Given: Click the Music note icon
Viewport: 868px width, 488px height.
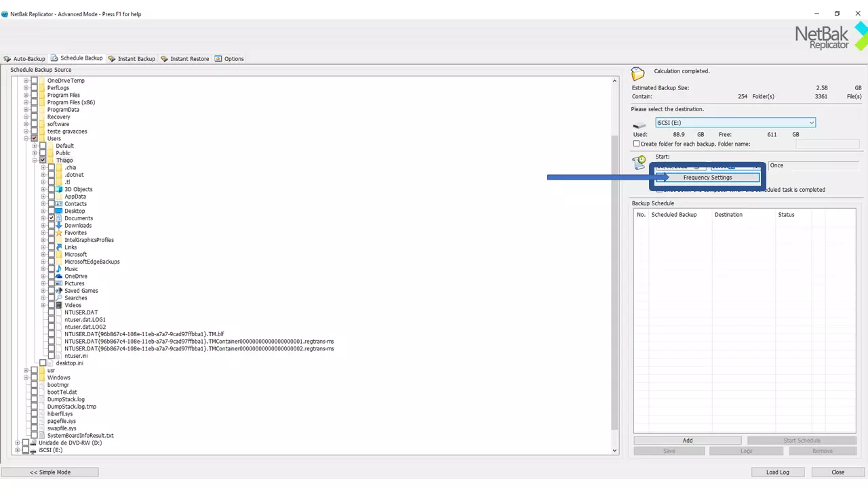Looking at the screenshot, I should 59,269.
